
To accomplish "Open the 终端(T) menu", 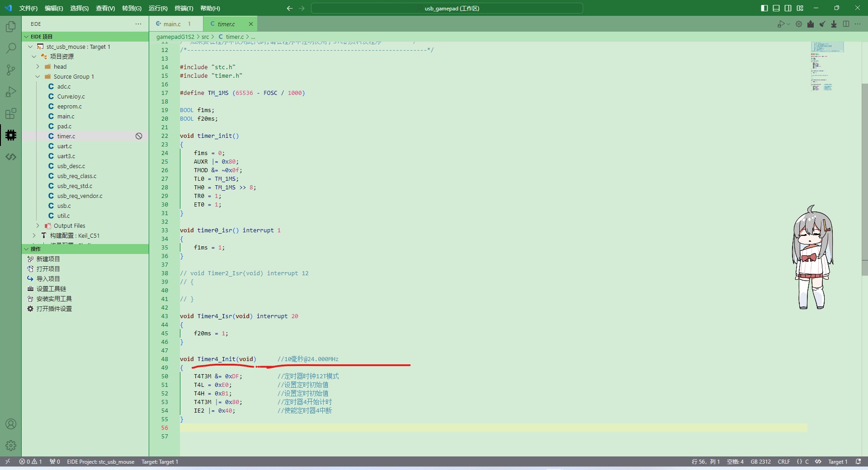I will pos(184,8).
